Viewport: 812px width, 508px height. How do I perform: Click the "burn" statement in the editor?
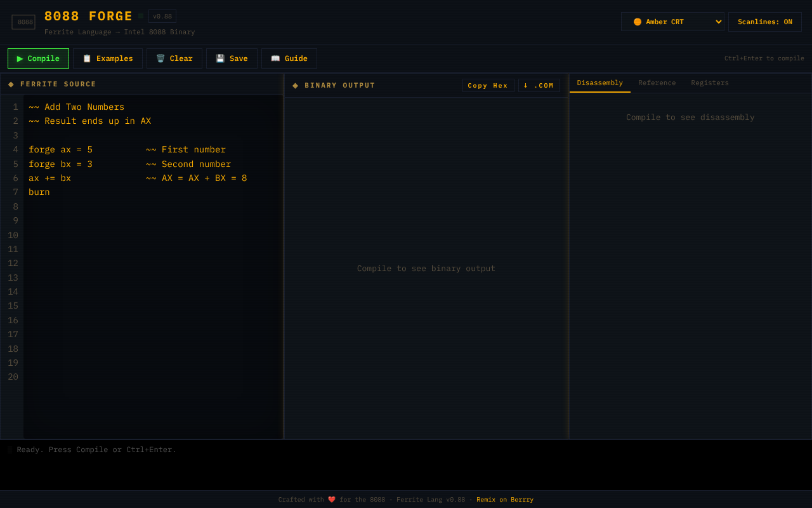[39, 192]
